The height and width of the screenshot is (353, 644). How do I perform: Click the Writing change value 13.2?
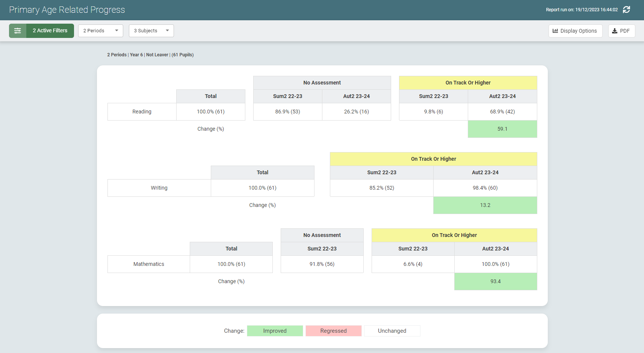[x=485, y=205]
